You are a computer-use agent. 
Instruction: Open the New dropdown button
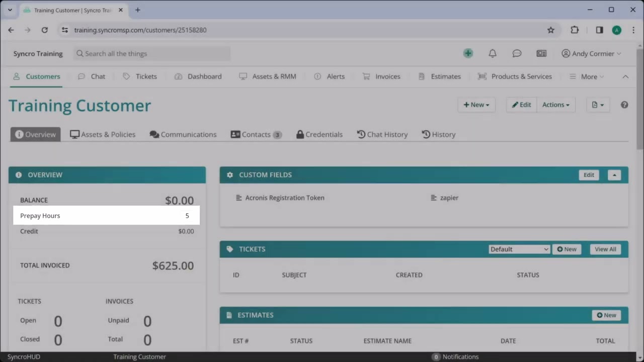coord(476,105)
